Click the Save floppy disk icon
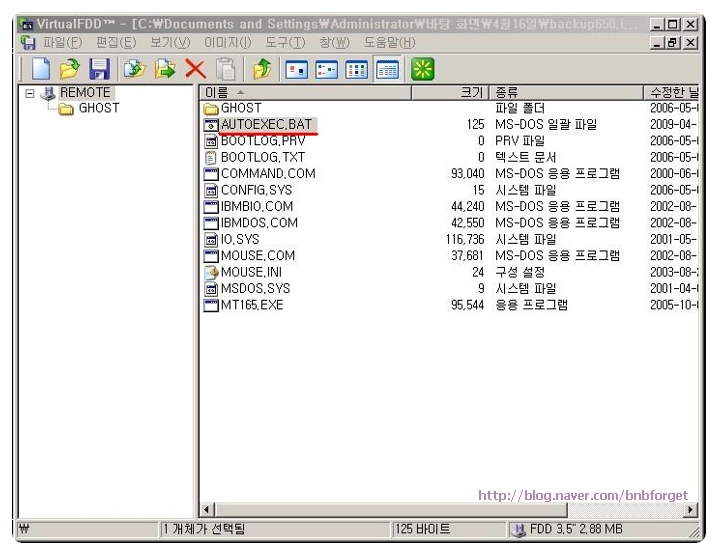718x555 pixels. click(x=99, y=69)
